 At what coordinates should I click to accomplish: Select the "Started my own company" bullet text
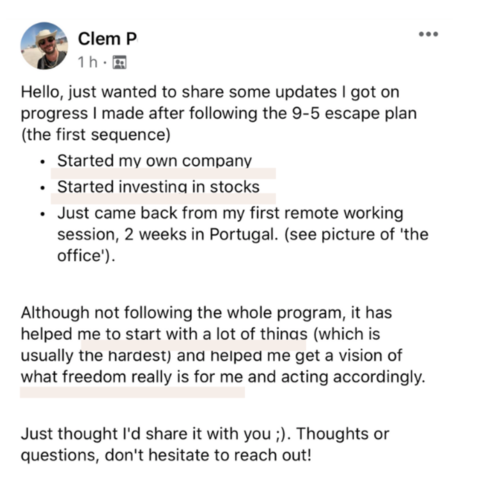154,161
